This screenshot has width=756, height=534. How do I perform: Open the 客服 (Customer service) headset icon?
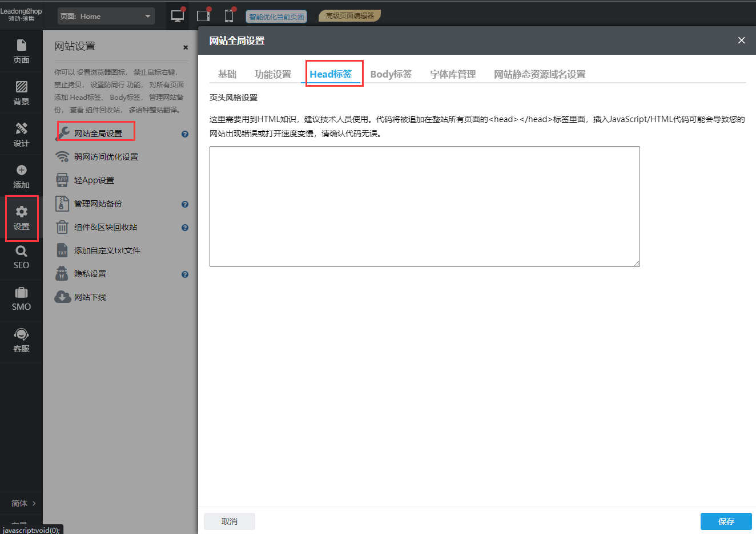coord(21,341)
